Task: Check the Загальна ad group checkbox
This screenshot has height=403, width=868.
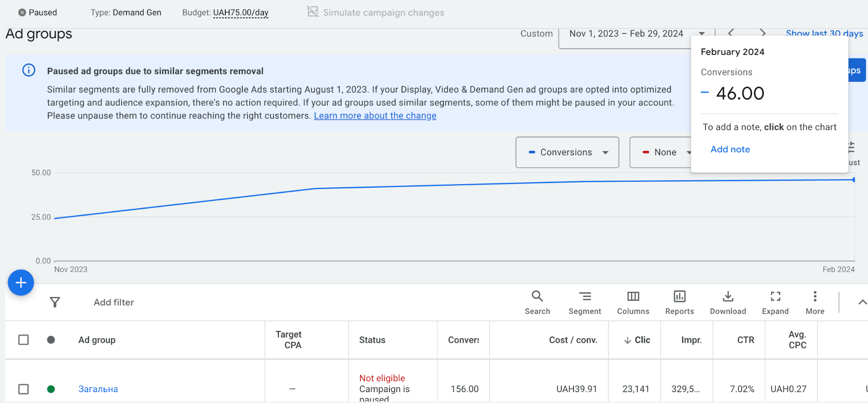Action: point(23,389)
